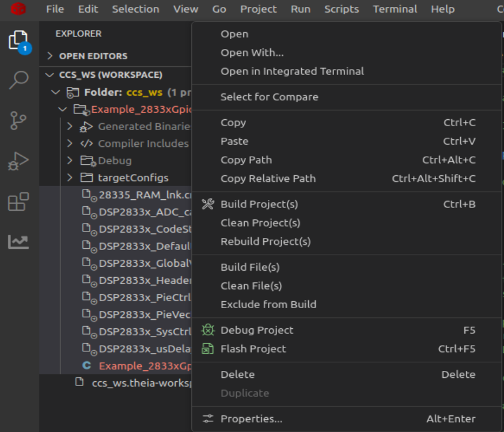This screenshot has height=432, width=504.
Task: Click the Generated Binaries debug icon
Action: pos(86,127)
